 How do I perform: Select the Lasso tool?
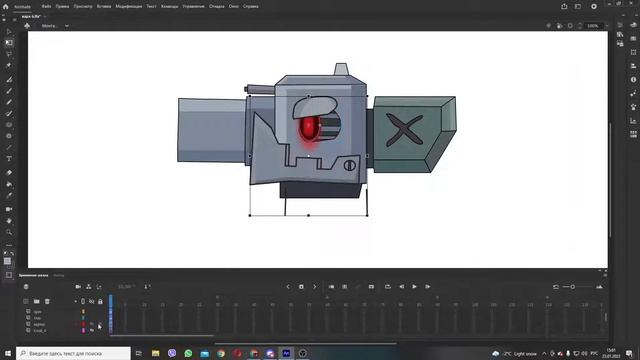[x=9, y=54]
